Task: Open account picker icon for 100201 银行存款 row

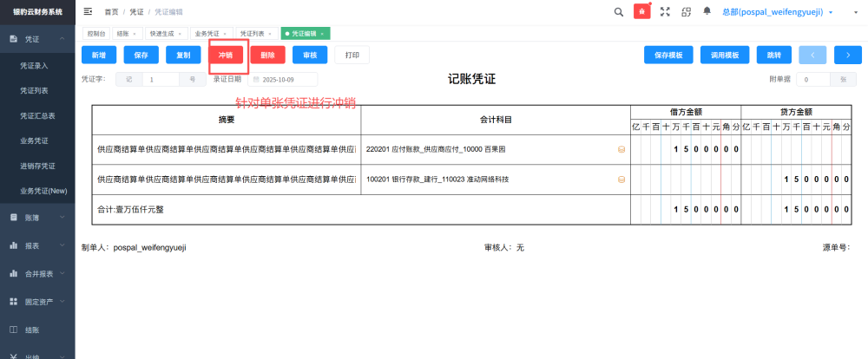Action: pos(621,179)
